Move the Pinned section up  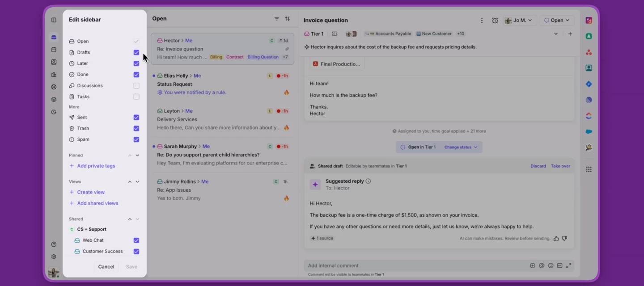click(130, 156)
